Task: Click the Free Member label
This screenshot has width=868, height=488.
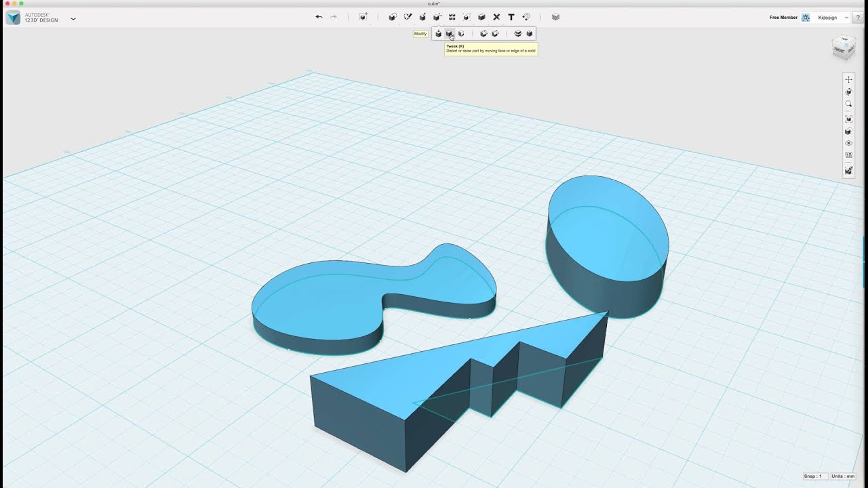Action: (783, 18)
